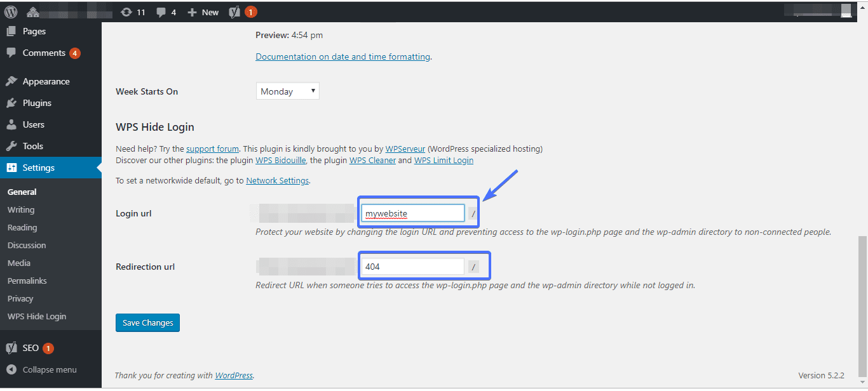Open the site home icon in admin bar
The image size is (868, 391).
[33, 12]
